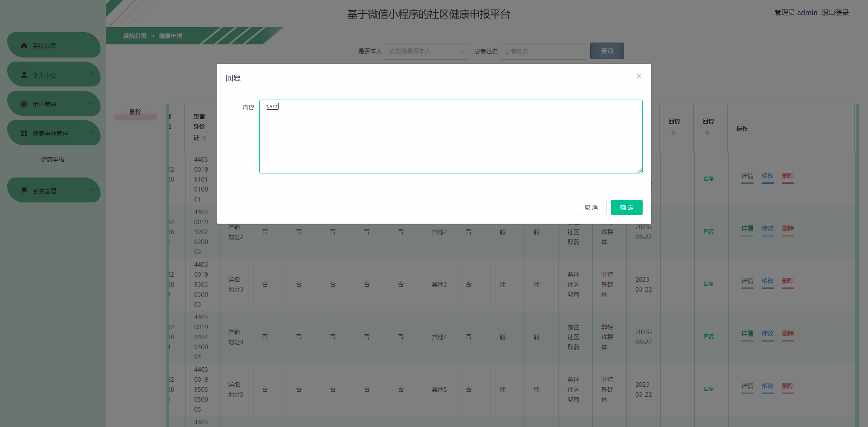Click 详情 in the 详细地址4 row

coord(747,334)
